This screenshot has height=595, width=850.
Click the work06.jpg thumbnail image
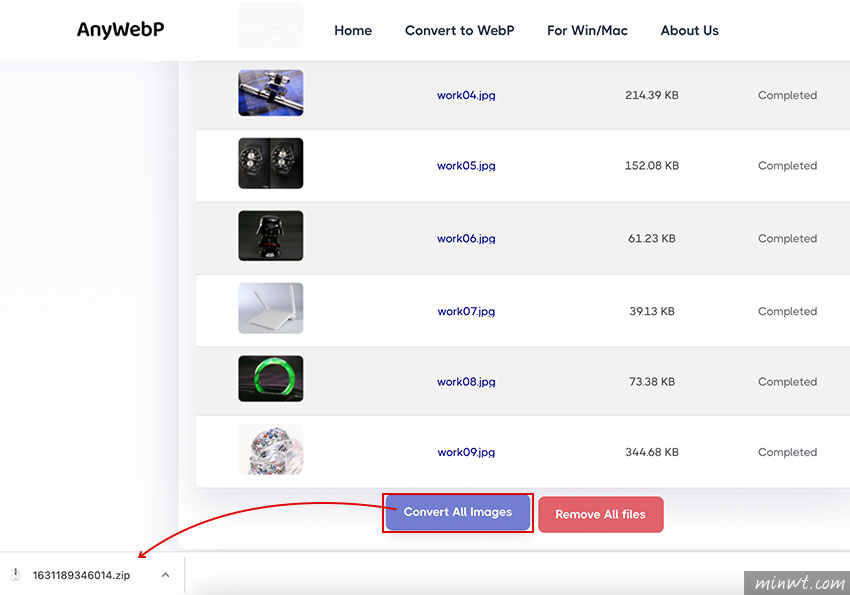(271, 236)
